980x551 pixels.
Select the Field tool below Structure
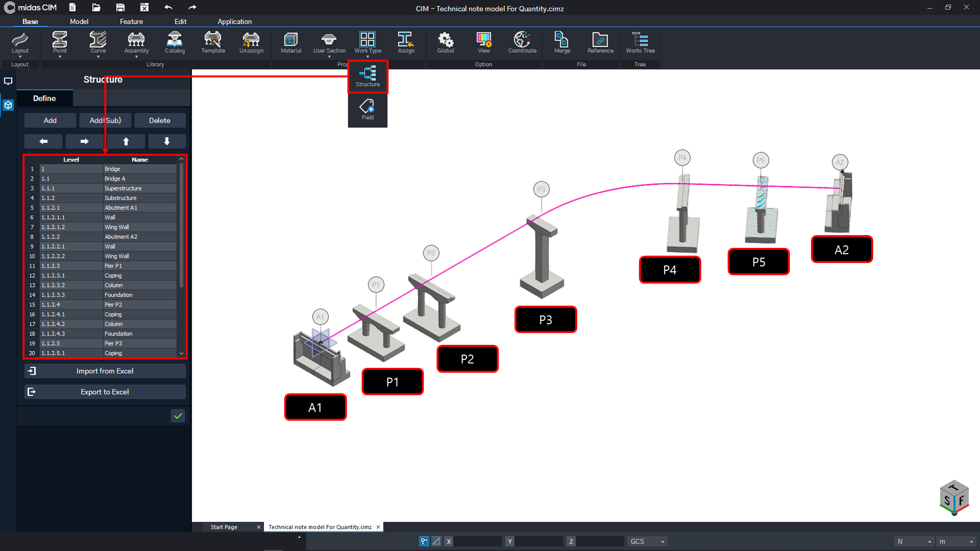pyautogui.click(x=367, y=109)
